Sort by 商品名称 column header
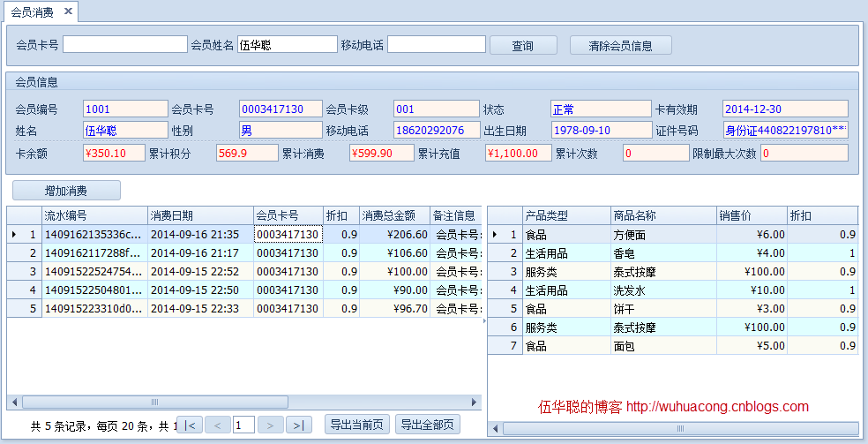The height and width of the screenshot is (444, 868). [x=662, y=215]
